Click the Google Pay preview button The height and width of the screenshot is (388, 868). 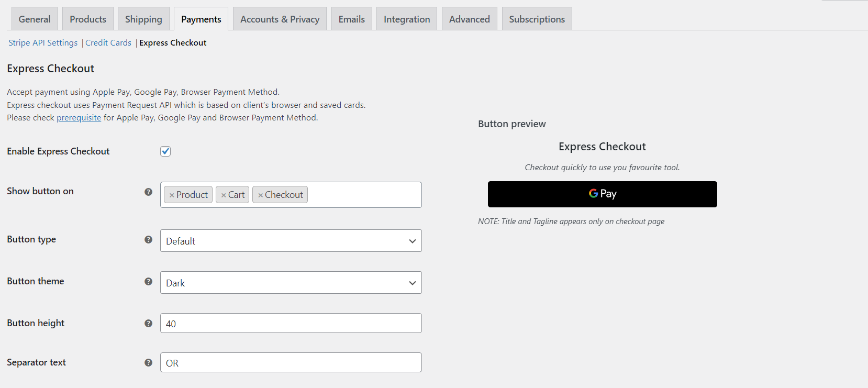[603, 194]
